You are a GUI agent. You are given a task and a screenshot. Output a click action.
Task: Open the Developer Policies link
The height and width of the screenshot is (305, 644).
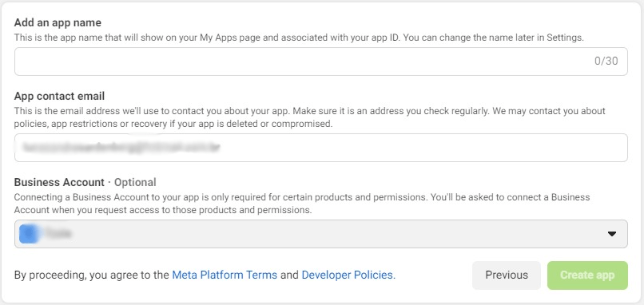[348, 275]
